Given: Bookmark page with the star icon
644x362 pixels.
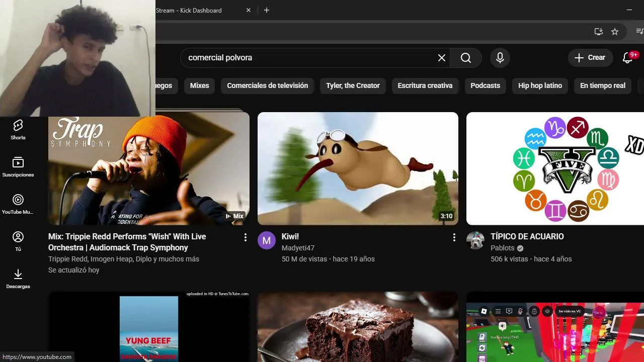Looking at the screenshot, I should (x=615, y=31).
